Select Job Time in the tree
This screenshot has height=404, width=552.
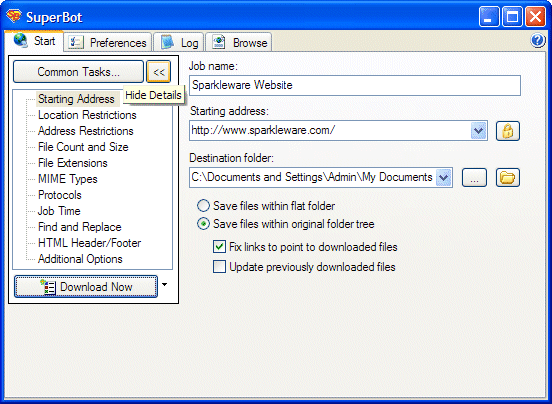click(x=59, y=211)
